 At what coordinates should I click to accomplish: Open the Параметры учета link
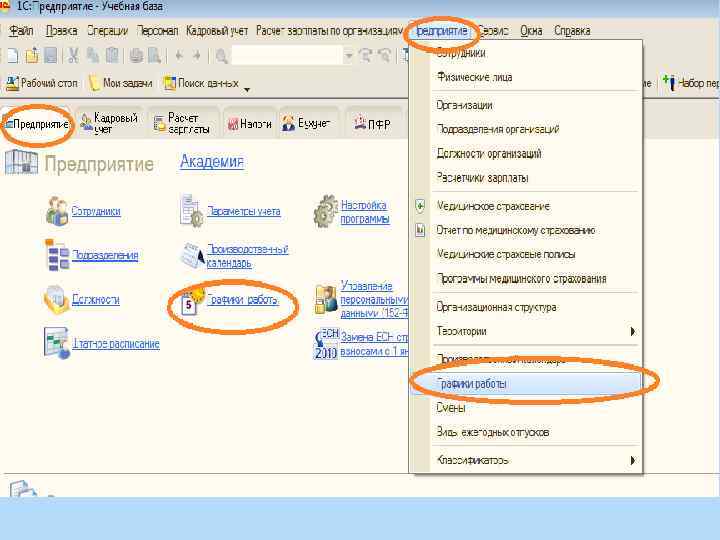click(243, 211)
